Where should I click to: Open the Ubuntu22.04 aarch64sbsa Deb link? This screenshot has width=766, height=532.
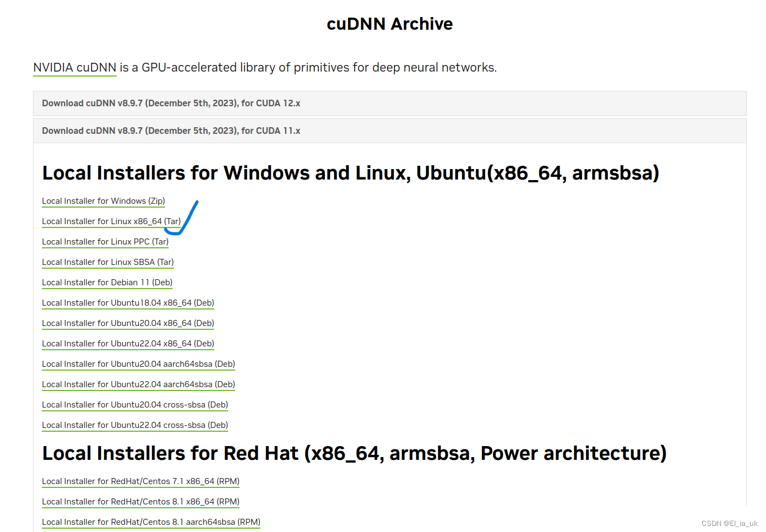tap(138, 384)
